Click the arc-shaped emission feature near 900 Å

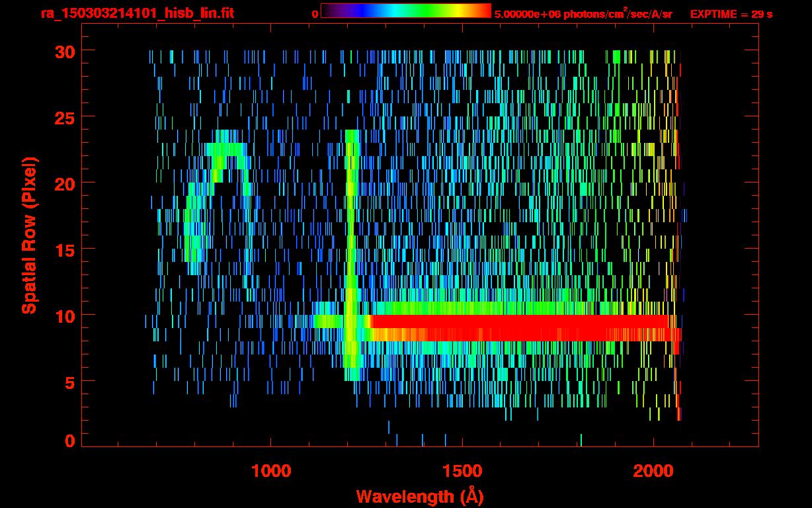(218, 202)
